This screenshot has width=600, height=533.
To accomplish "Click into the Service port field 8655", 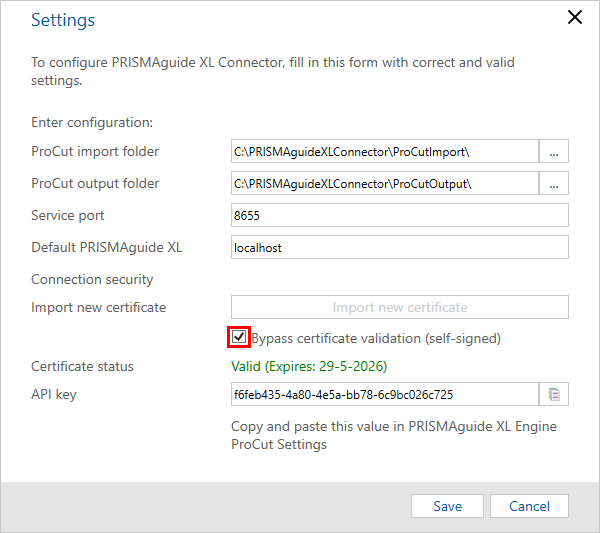I will (x=400, y=215).
